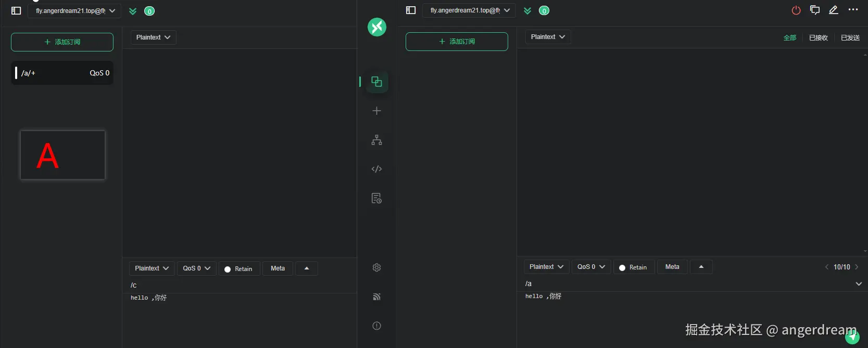
Task: Open QoS 0 dropdown in left window
Action: coord(197,268)
